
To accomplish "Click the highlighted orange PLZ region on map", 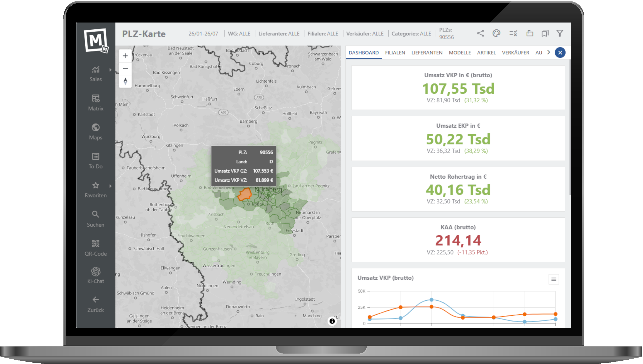I will coord(244,194).
